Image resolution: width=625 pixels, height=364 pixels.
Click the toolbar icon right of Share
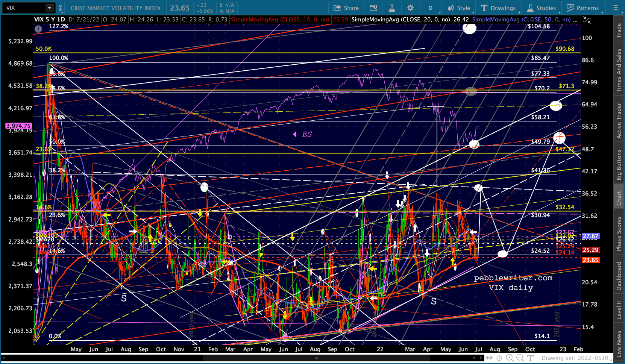pyautogui.click(x=373, y=8)
